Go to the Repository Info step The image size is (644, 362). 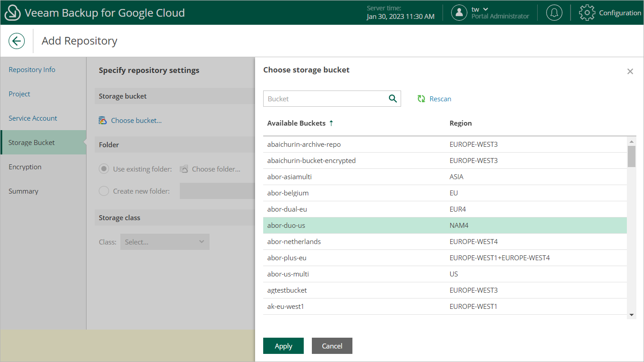[x=32, y=70]
